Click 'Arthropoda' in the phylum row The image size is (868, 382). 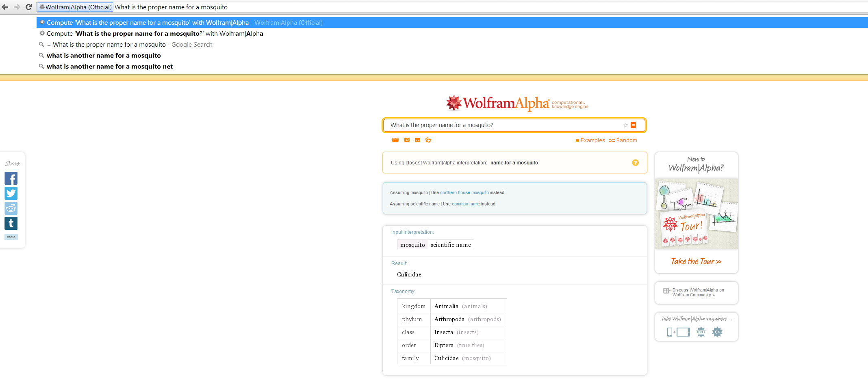[x=449, y=319]
